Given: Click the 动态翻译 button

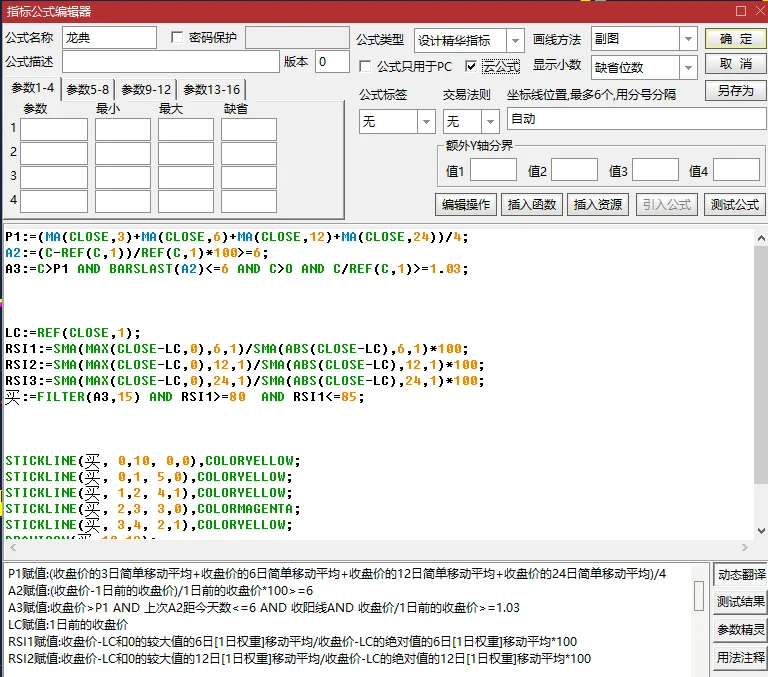Looking at the screenshot, I should coord(741,574).
